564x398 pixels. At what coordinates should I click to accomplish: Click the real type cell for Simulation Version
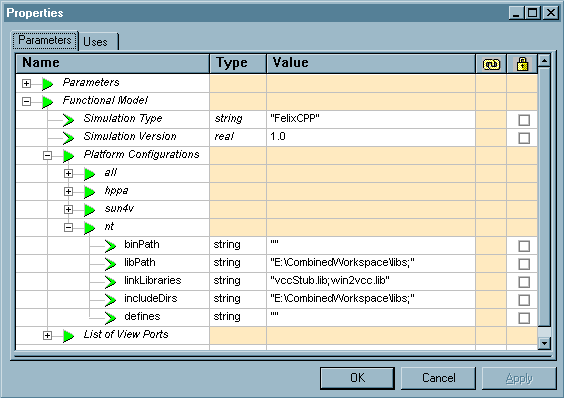(238, 137)
